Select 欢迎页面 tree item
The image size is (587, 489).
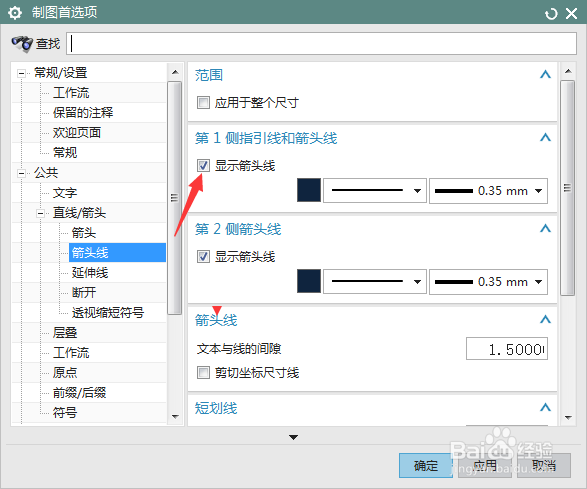coord(77,133)
